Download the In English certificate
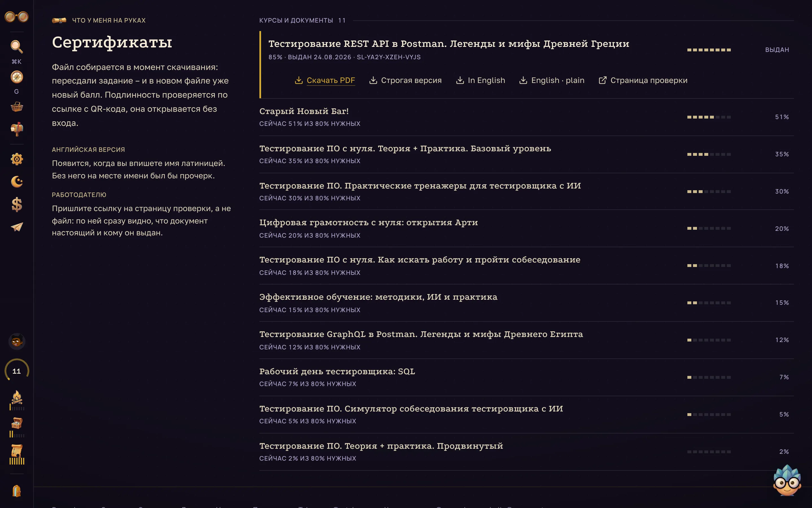This screenshot has width=812, height=508. 480,80
